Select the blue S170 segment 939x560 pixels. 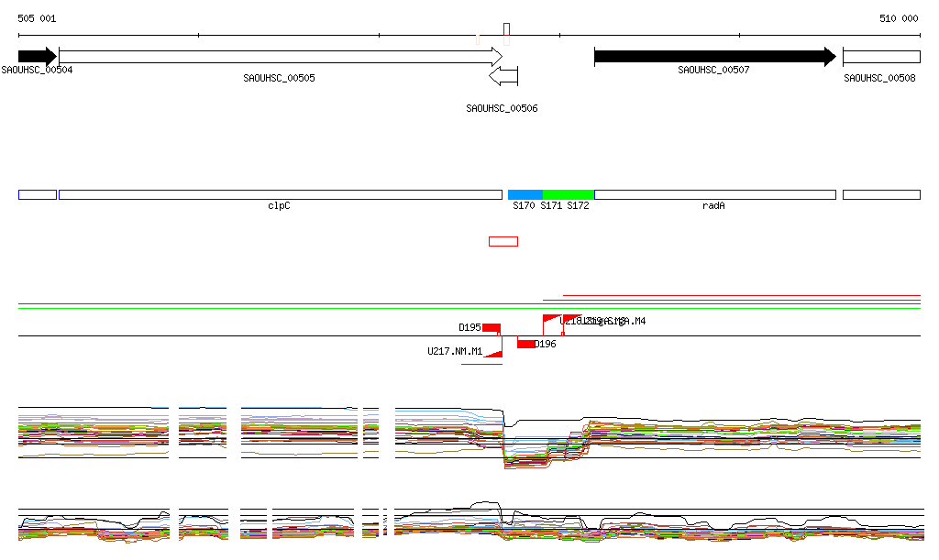click(x=525, y=194)
